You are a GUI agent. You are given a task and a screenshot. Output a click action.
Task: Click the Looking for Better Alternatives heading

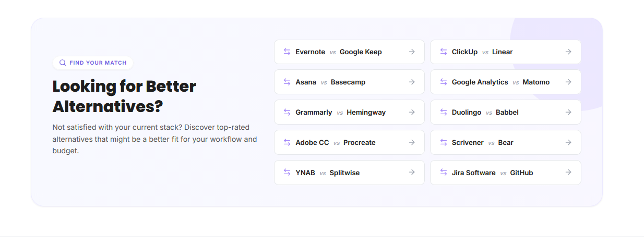(x=124, y=96)
